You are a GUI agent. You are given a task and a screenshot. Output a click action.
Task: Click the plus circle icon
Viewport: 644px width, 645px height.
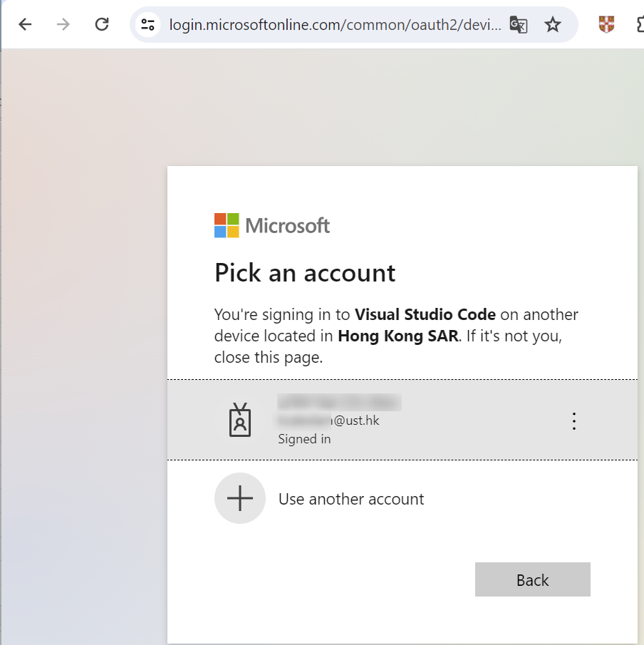(x=240, y=498)
